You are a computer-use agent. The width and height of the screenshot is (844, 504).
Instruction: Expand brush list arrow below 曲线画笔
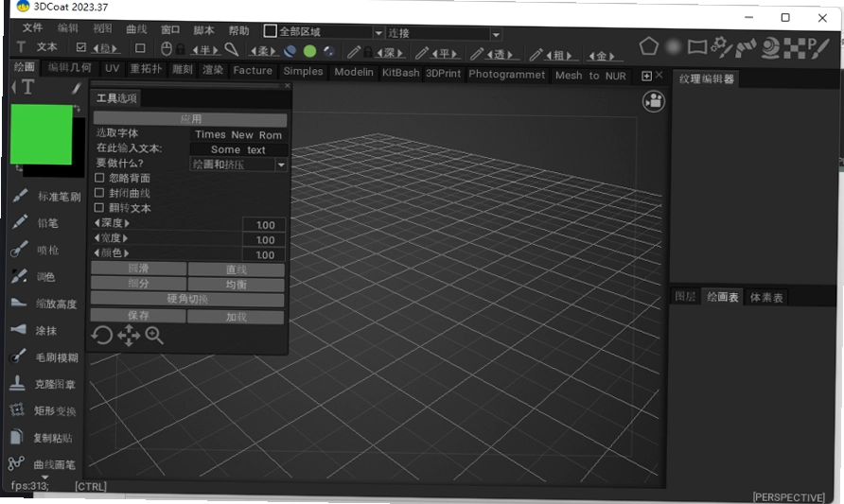point(44,478)
